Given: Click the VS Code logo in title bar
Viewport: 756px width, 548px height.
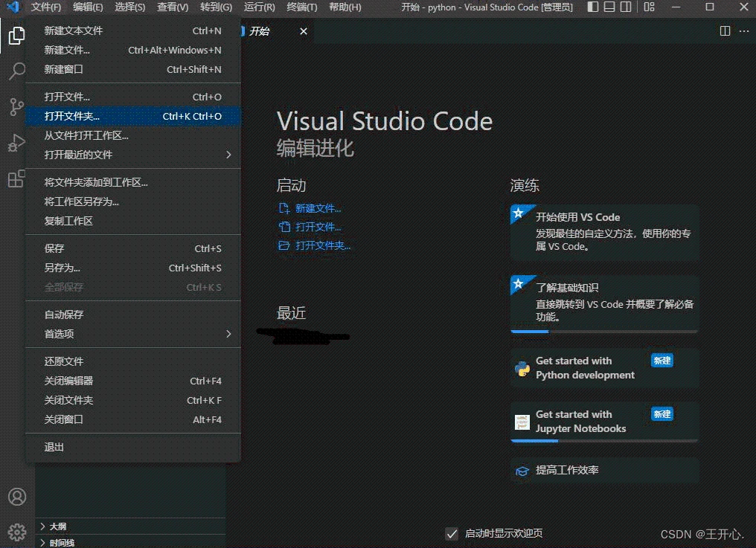Looking at the screenshot, I should coord(13,7).
